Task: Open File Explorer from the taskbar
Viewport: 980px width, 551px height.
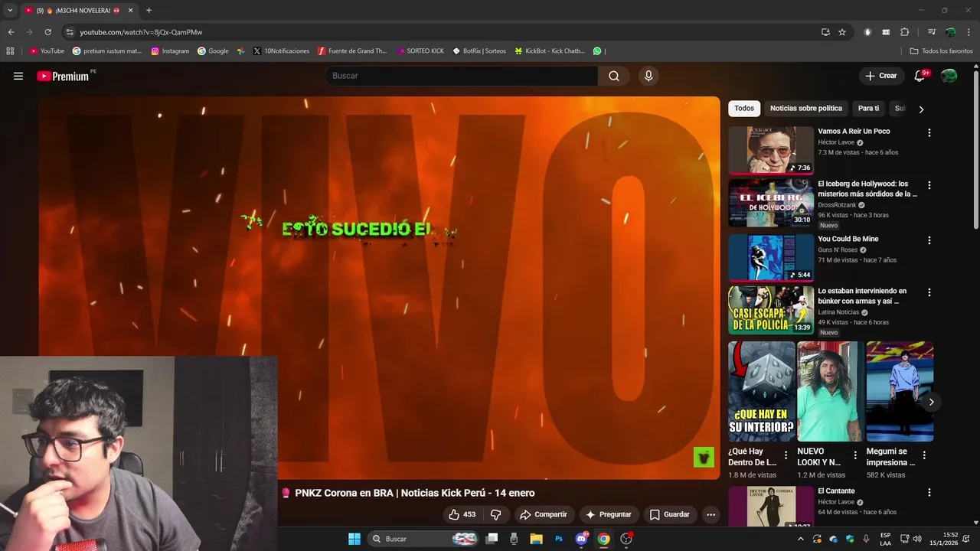Action: [537, 539]
